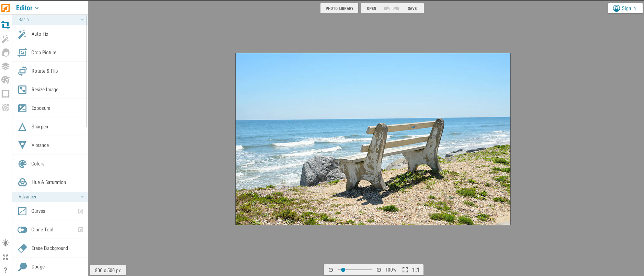Click the question mark help icon
Viewport: 644px width, 276px height.
click(x=5, y=270)
